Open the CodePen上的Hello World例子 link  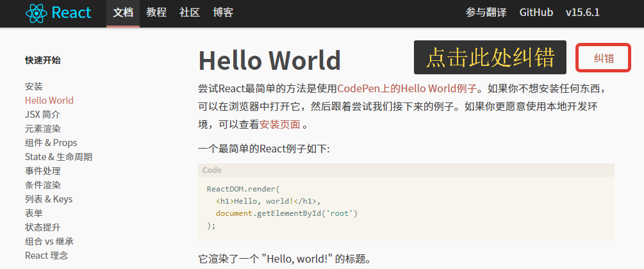pyautogui.click(x=407, y=88)
